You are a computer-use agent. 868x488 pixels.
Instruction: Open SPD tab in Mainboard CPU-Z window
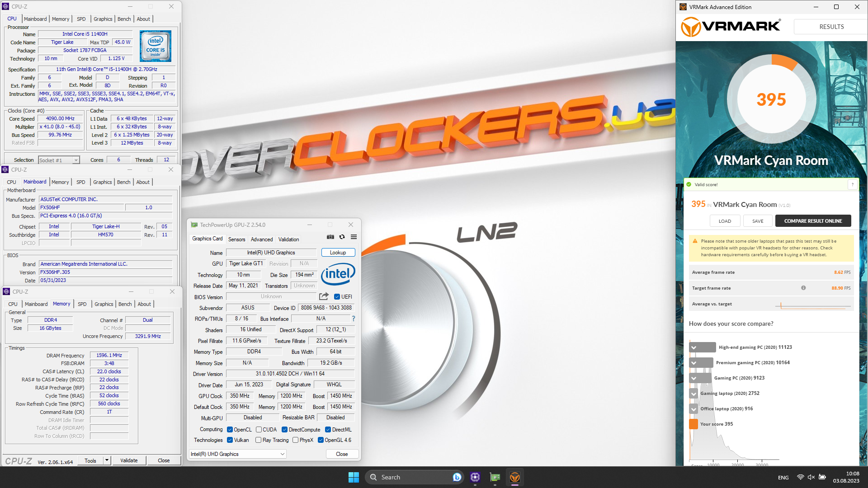coord(80,182)
